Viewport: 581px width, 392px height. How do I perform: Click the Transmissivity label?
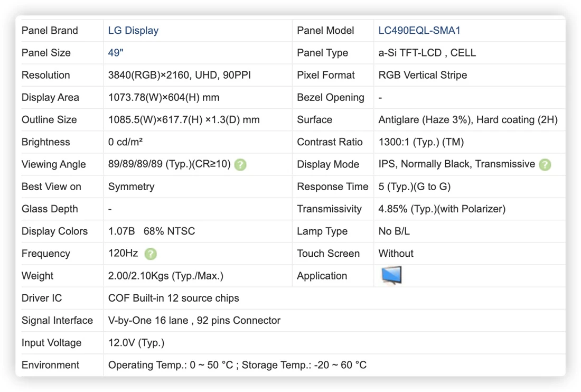pyautogui.click(x=329, y=209)
